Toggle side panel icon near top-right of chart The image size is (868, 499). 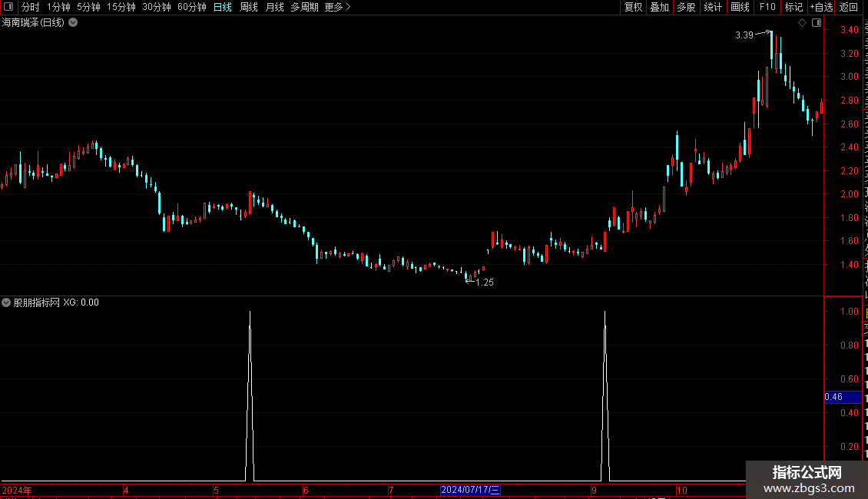pyautogui.click(x=817, y=23)
